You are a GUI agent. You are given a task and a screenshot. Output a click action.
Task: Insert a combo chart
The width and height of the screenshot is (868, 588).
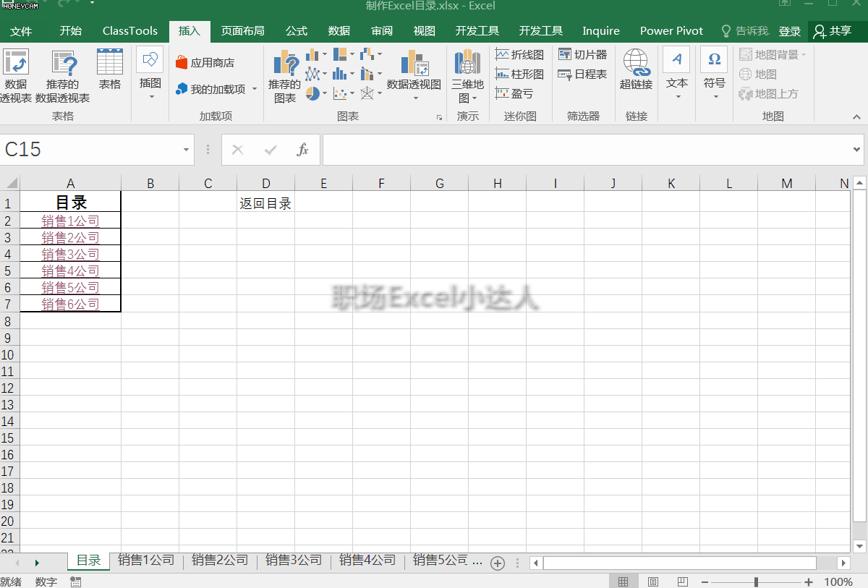tap(371, 74)
